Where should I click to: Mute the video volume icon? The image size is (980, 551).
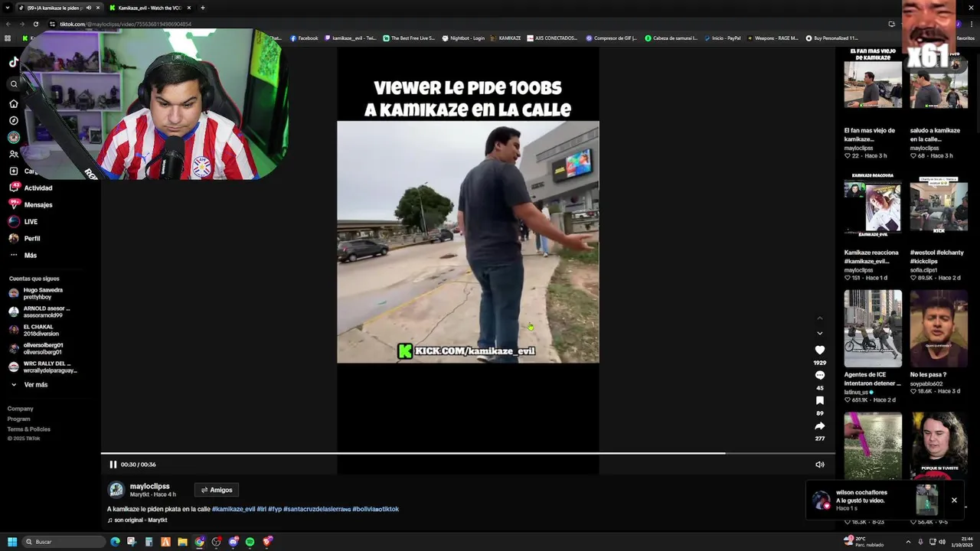click(x=820, y=465)
